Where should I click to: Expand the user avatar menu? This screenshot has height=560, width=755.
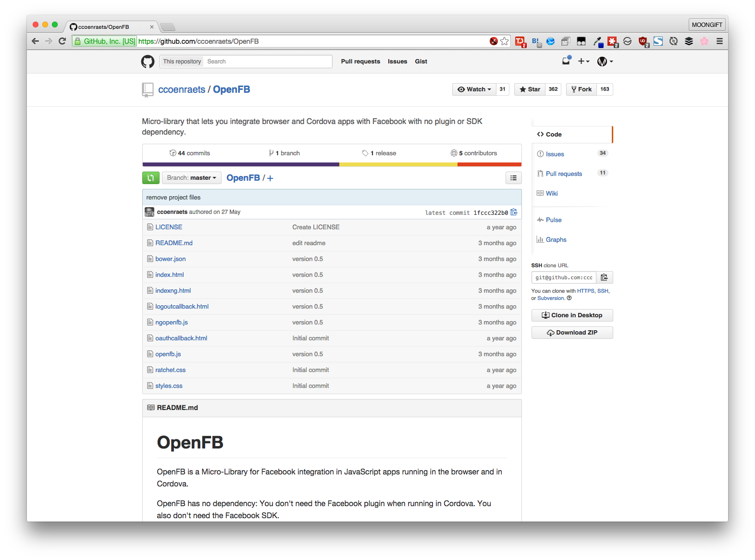tap(605, 62)
